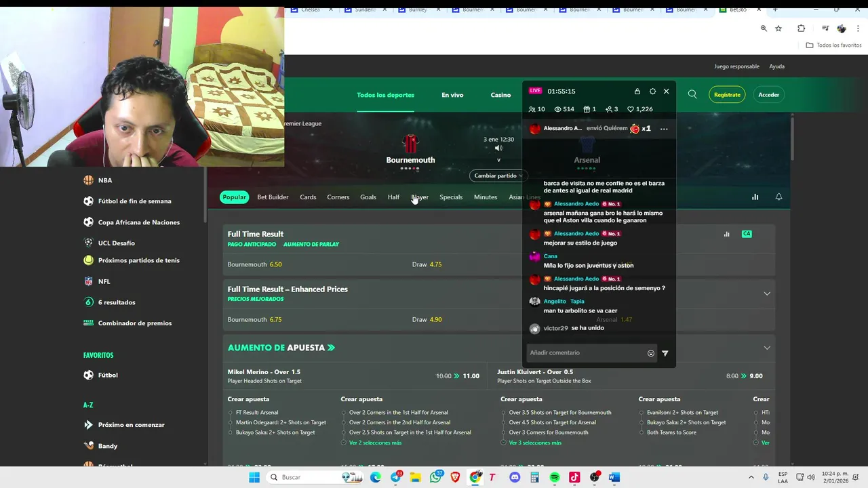Click the bet365 search magnifier icon
The image size is (868, 488).
coord(692,94)
